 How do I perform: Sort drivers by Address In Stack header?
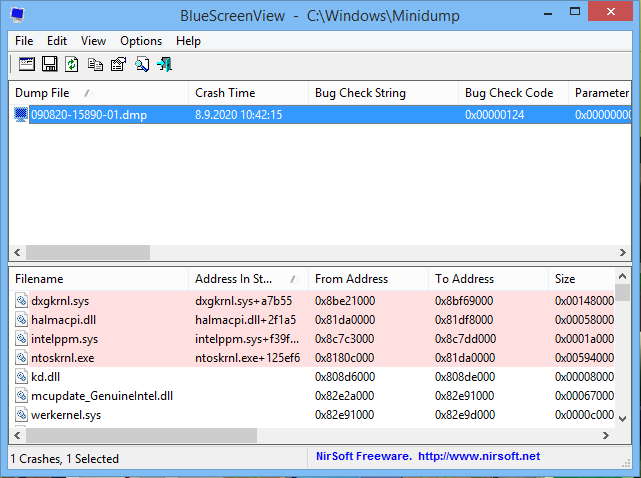pyautogui.click(x=238, y=279)
